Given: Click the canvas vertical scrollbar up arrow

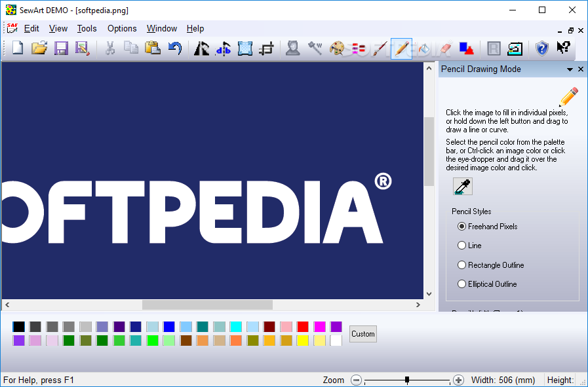Looking at the screenshot, I should click(x=429, y=68).
